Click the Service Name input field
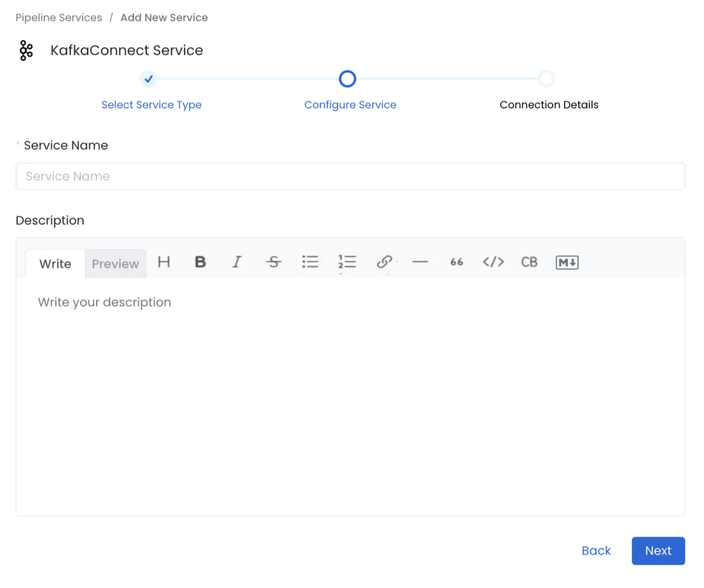The width and height of the screenshot is (704, 588). pos(350,176)
